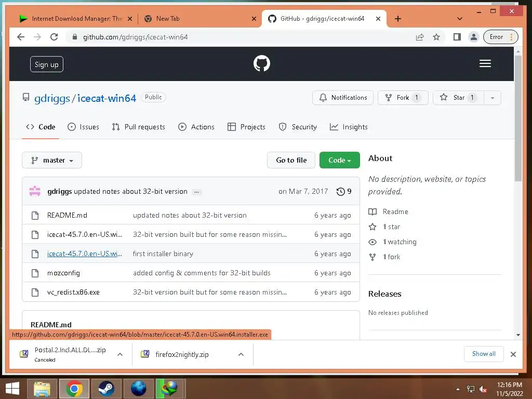532x399 pixels.
Task: Click the network tray icon
Action: (x=471, y=389)
